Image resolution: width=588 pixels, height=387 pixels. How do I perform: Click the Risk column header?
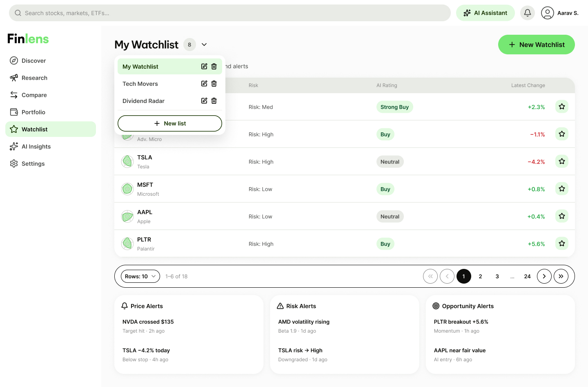tap(253, 85)
